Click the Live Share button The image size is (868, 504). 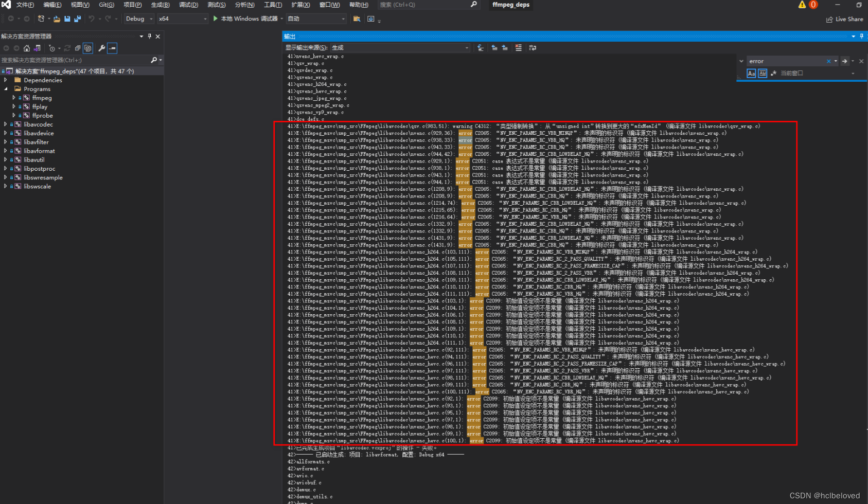[x=844, y=19]
